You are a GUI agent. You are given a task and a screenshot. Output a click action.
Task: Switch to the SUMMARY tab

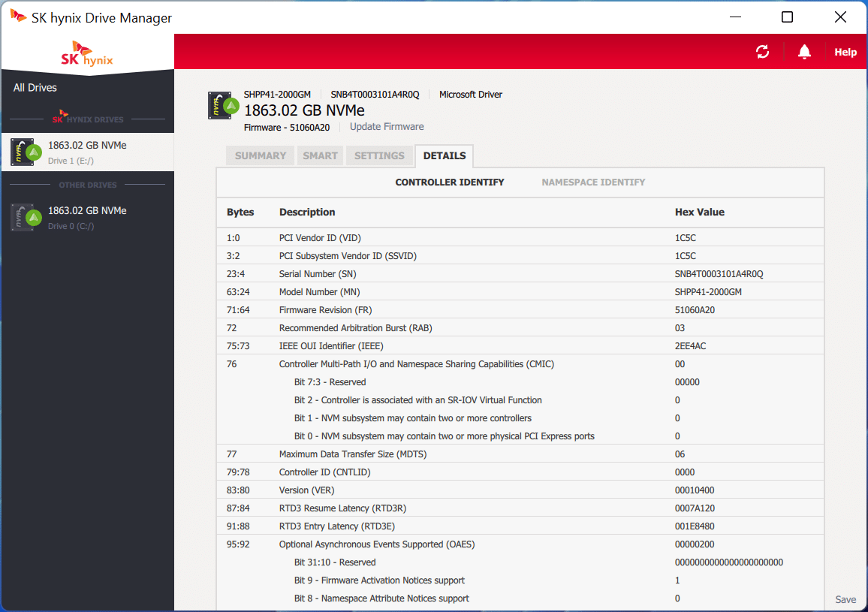click(261, 155)
